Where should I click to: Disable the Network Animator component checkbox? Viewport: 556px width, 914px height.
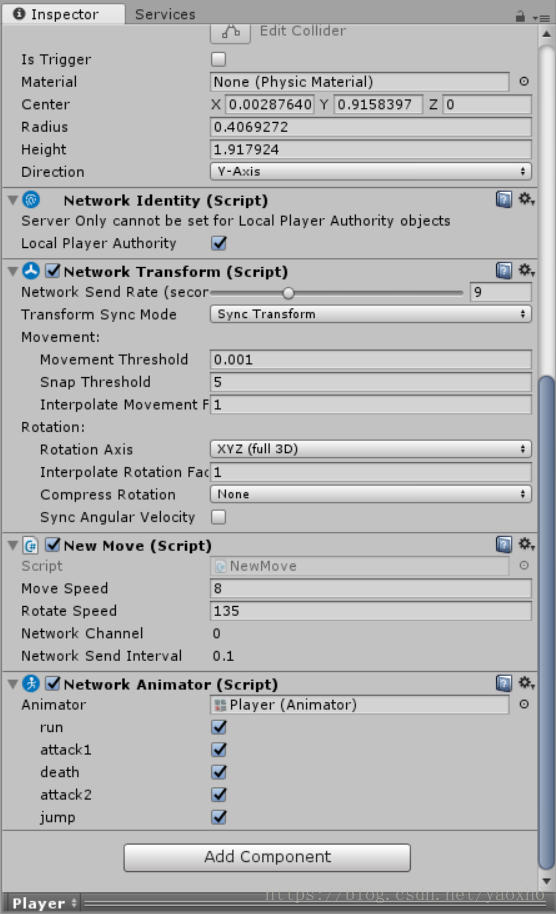click(x=53, y=683)
